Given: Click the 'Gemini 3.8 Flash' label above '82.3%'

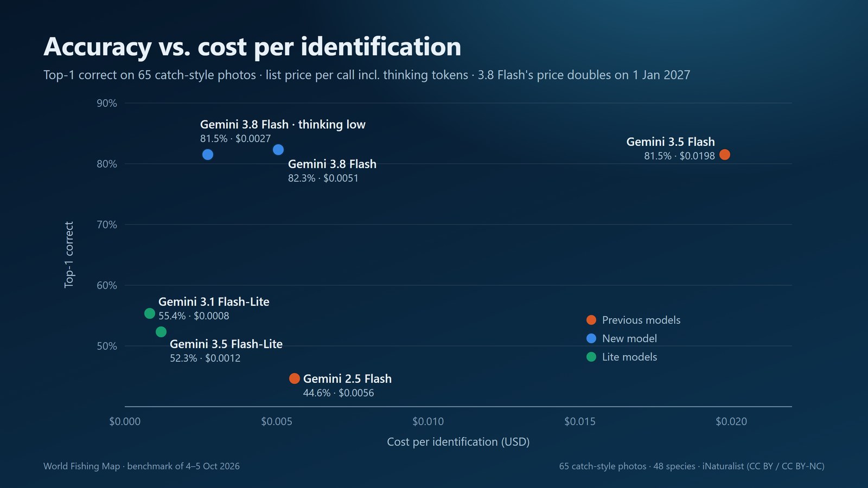Looking at the screenshot, I should pyautogui.click(x=332, y=164).
